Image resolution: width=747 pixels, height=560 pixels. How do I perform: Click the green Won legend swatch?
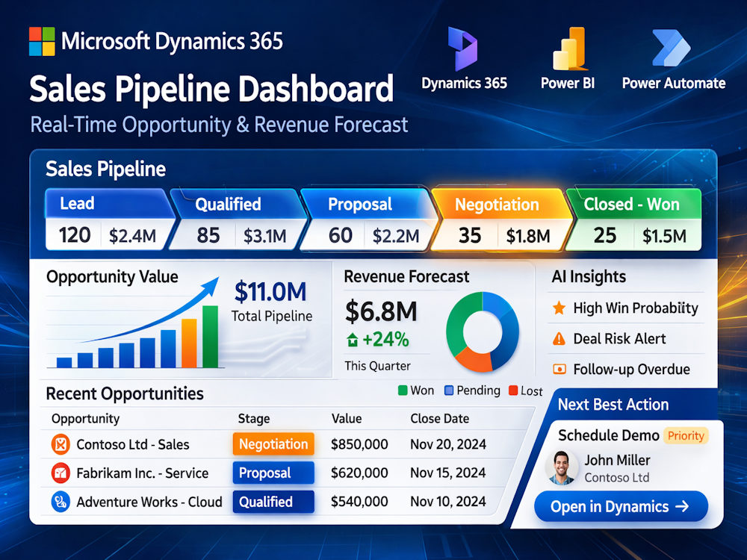pos(403,391)
